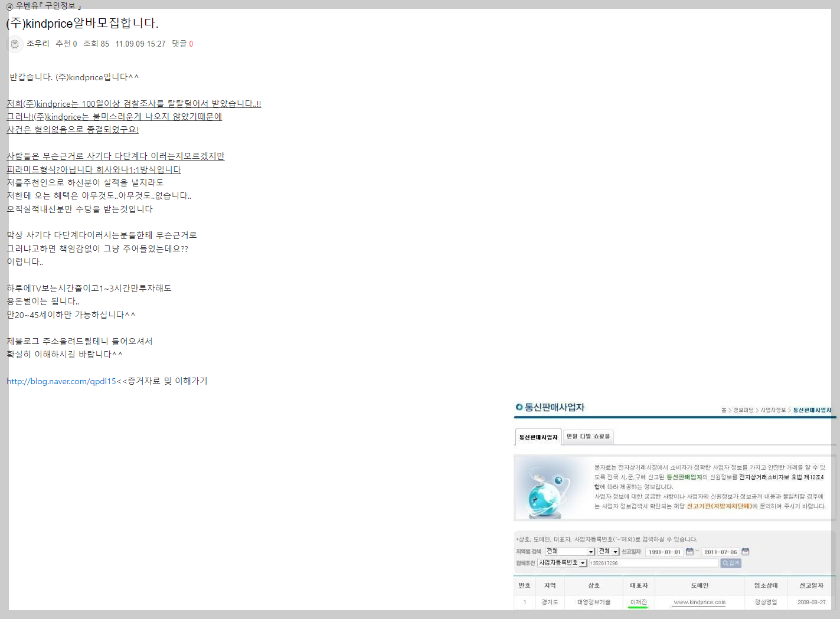Image resolution: width=840 pixels, height=619 pixels.
Task: Click the 지역 column header
Action: [550, 585]
